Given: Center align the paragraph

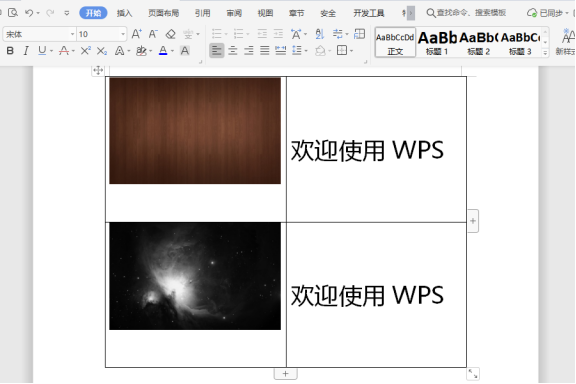Looking at the screenshot, I should (x=233, y=51).
